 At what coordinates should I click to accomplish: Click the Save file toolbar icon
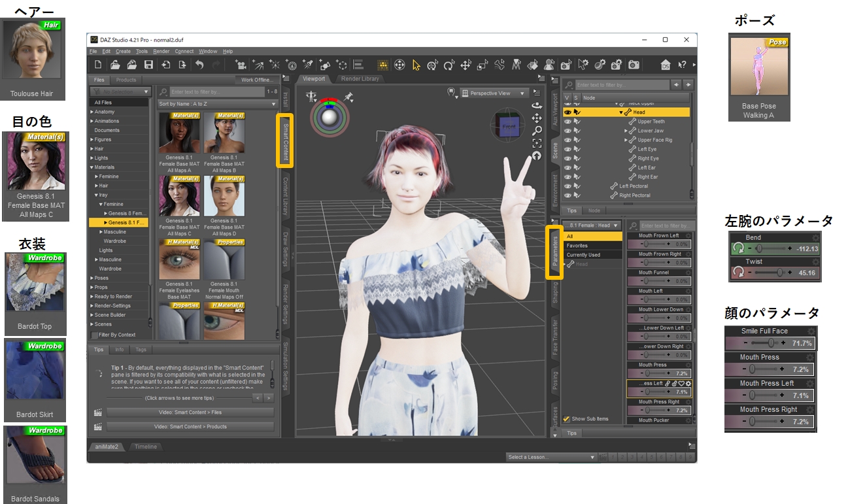click(x=148, y=65)
